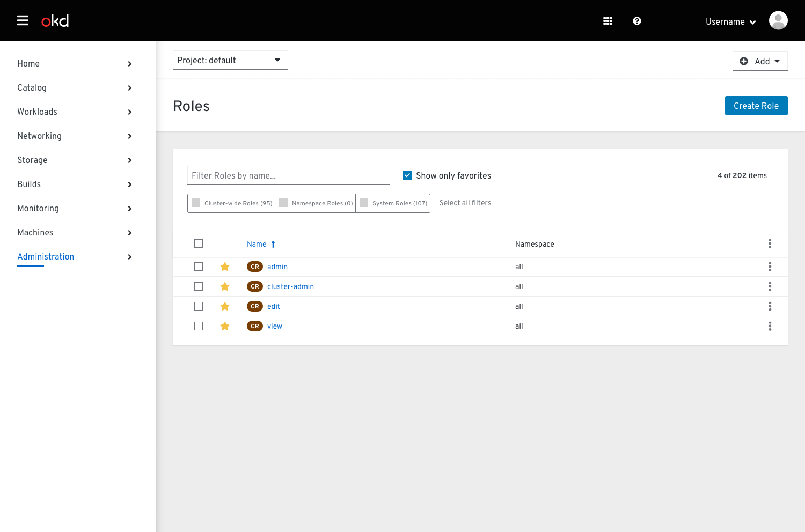Click CR badge next to edit
The height and width of the screenshot is (532, 805).
click(255, 306)
